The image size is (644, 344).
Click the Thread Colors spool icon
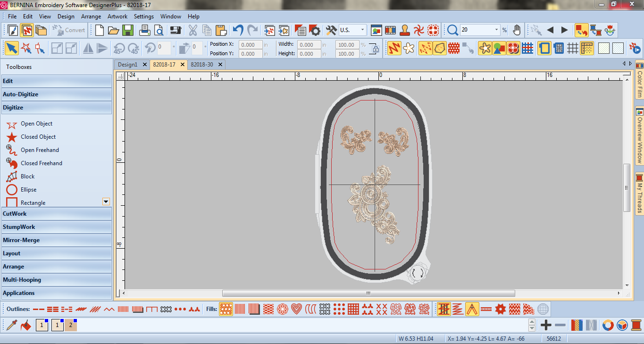coord(636,325)
